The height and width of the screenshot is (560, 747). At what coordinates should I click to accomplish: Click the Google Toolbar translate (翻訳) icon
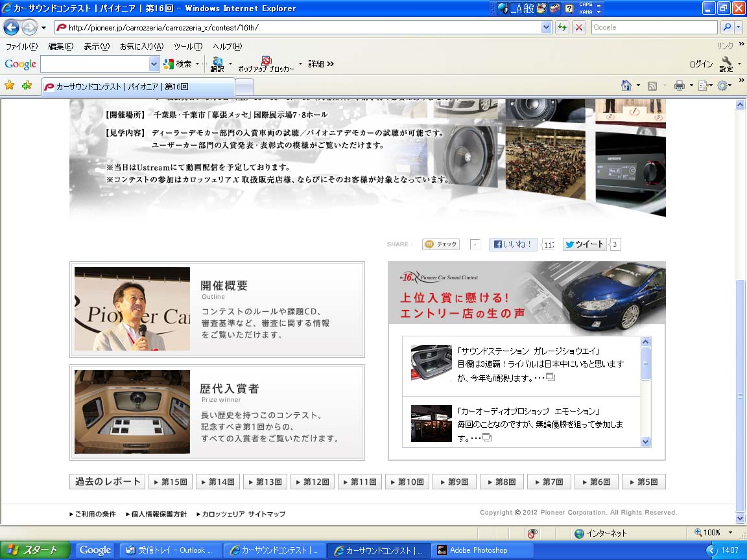pos(217,64)
